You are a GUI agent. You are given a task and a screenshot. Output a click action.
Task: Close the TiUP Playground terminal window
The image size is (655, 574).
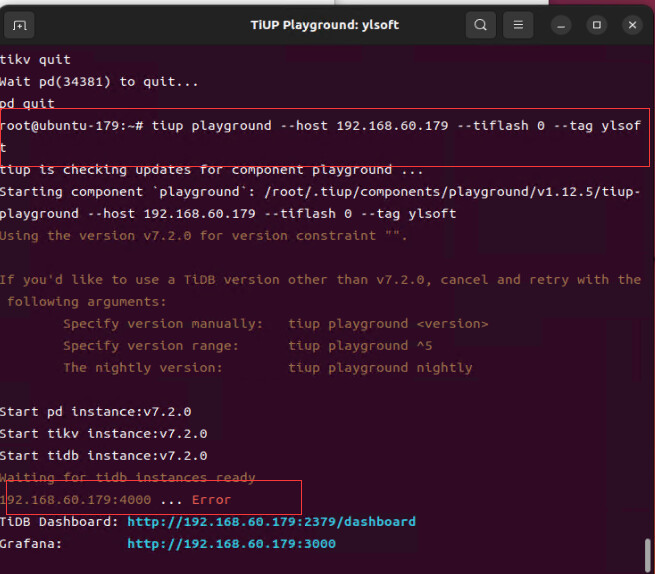coord(632,25)
